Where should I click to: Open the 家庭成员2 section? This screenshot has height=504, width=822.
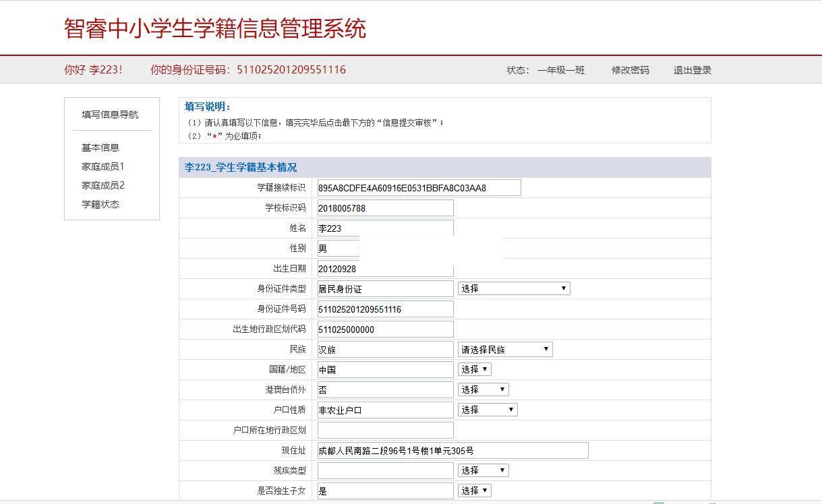point(102,185)
